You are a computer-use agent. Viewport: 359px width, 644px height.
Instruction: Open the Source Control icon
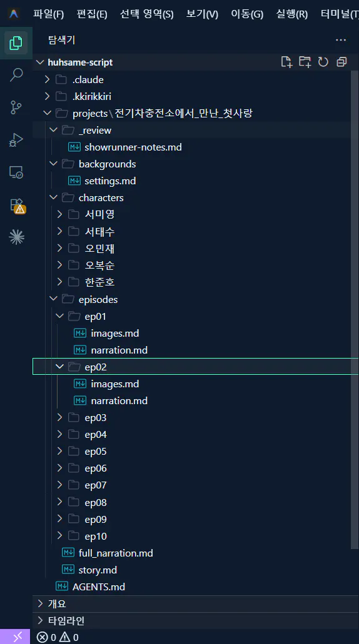pos(16,107)
